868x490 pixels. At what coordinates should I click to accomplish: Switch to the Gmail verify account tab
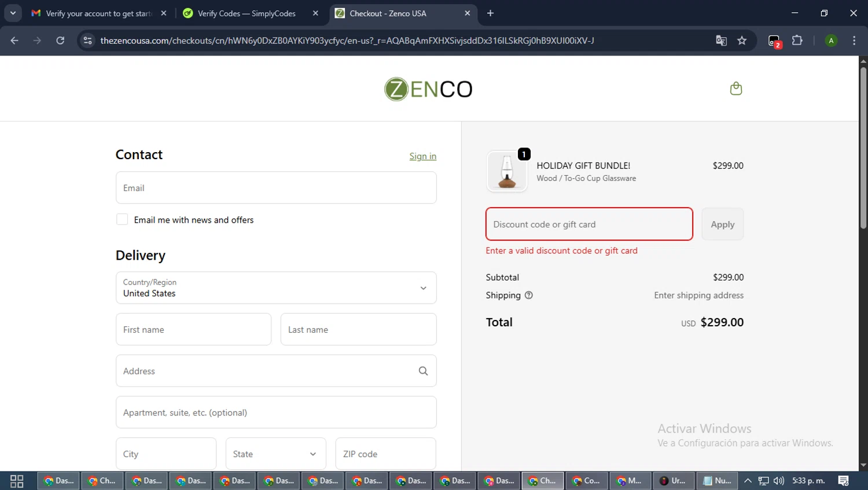(98, 13)
